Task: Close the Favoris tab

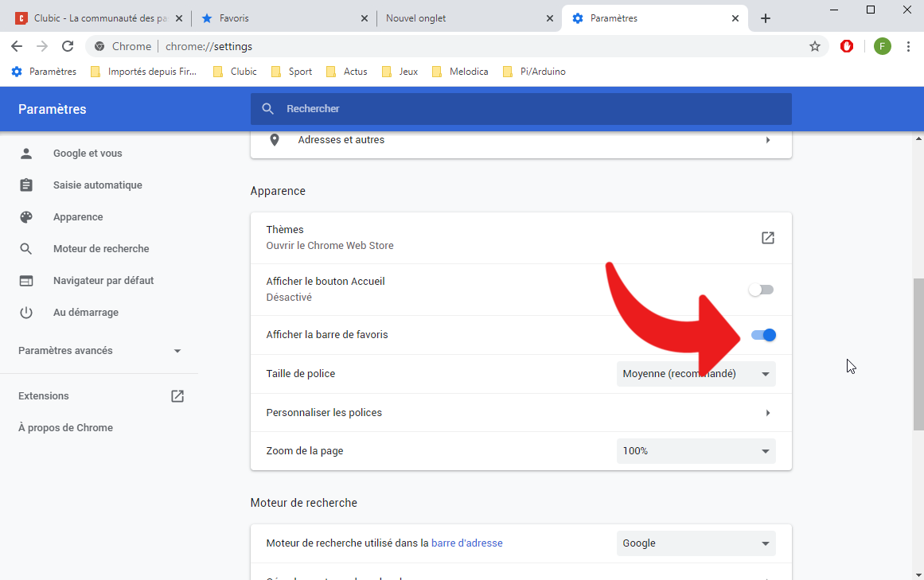Action: [365, 18]
